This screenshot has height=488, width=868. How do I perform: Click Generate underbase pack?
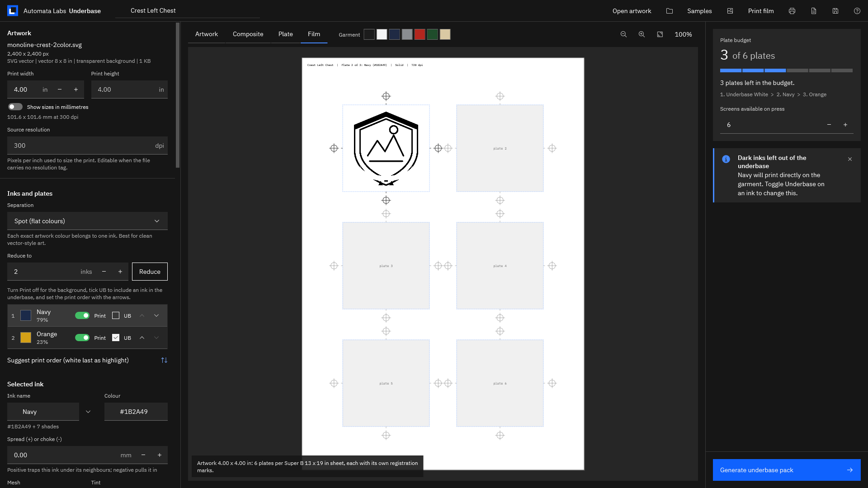pyautogui.click(x=787, y=470)
